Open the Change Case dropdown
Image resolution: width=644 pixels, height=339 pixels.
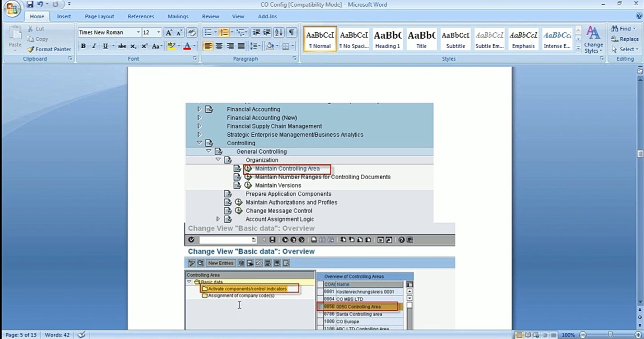click(x=157, y=46)
